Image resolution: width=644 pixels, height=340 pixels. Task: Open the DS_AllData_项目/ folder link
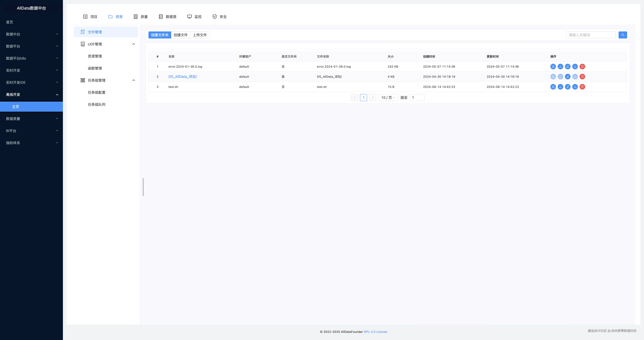tap(182, 77)
